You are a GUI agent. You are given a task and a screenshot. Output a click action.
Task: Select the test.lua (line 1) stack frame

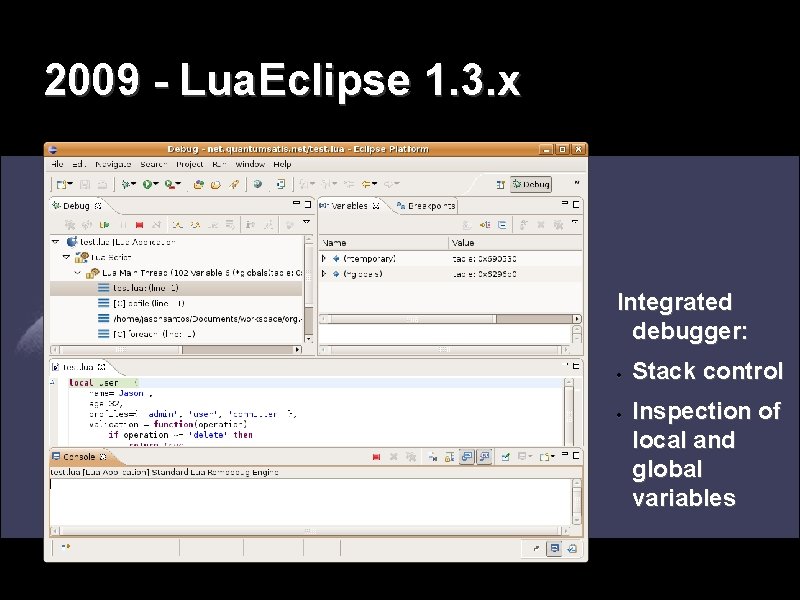click(x=176, y=288)
